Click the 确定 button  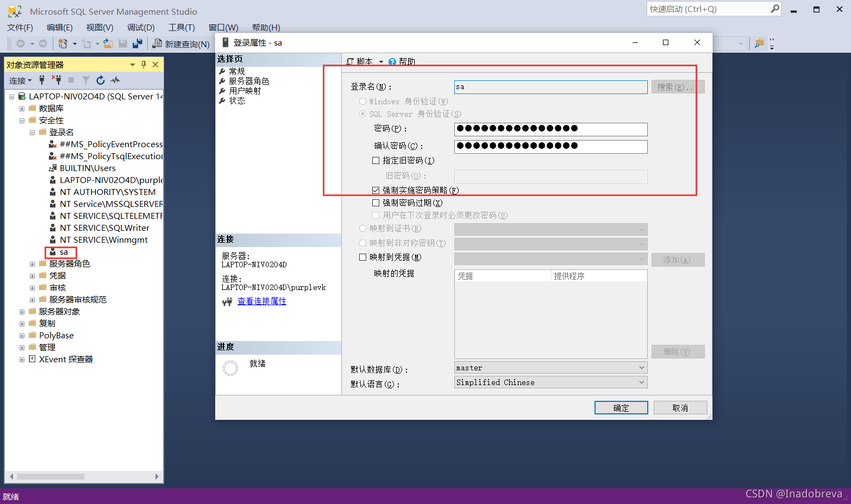(621, 408)
